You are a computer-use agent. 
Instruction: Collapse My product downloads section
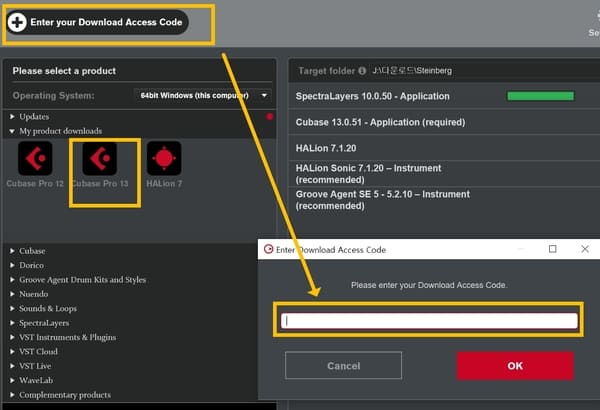(12, 131)
